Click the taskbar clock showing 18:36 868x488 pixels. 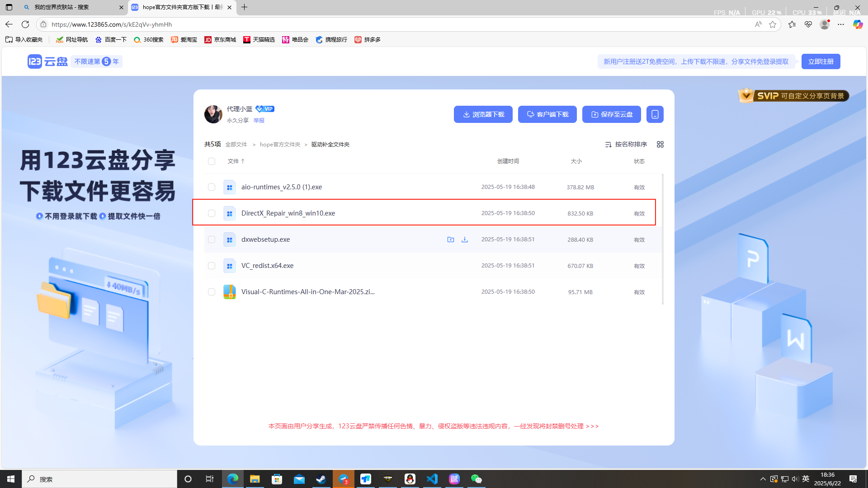[x=827, y=479]
